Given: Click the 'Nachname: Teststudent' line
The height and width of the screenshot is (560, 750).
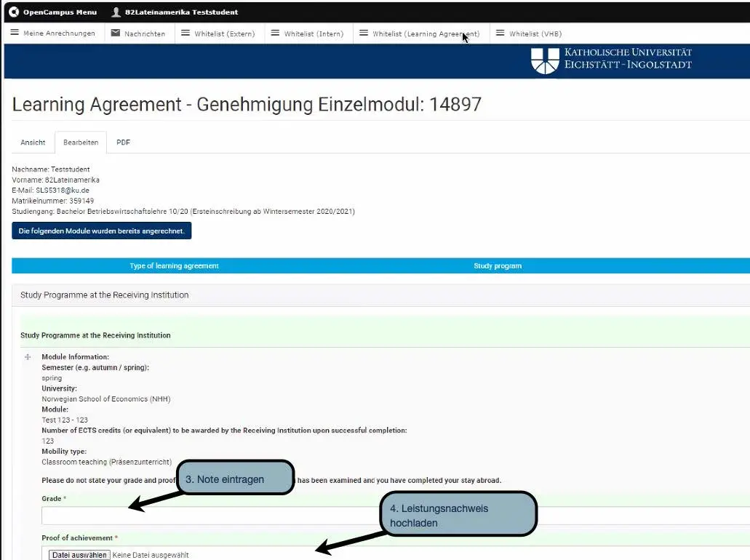Looking at the screenshot, I should [51, 169].
